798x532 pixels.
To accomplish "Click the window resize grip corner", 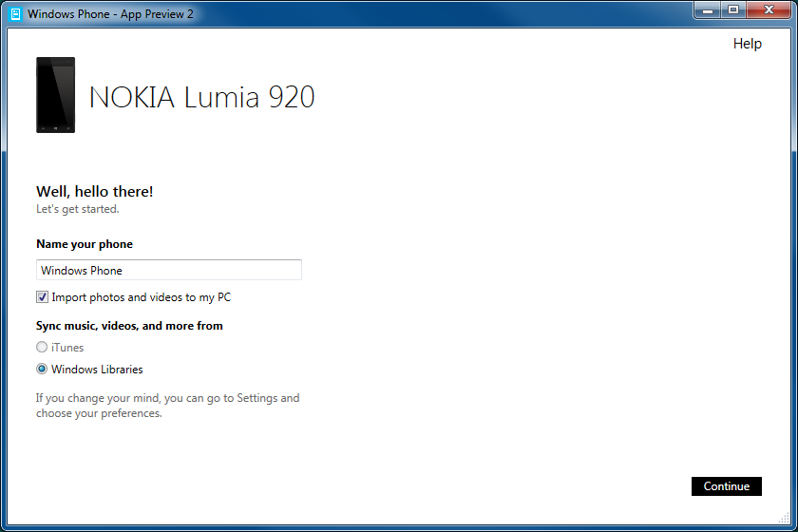I will click(785, 518).
